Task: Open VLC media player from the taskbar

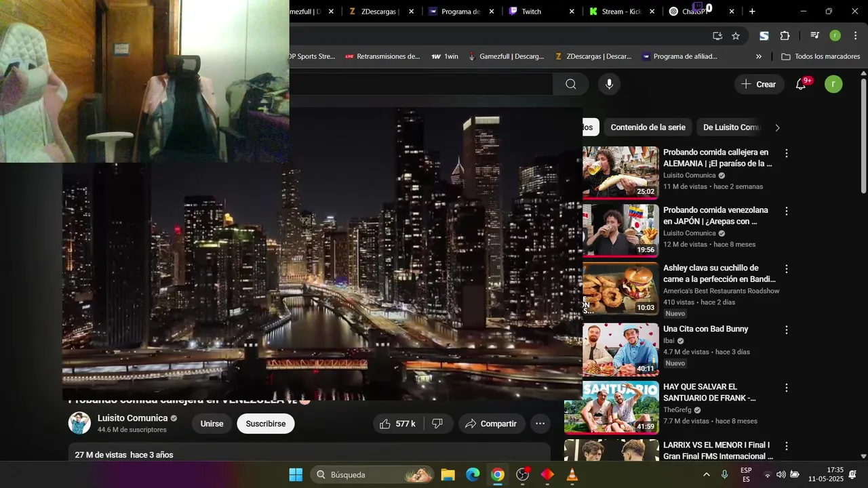Action: tap(572, 474)
